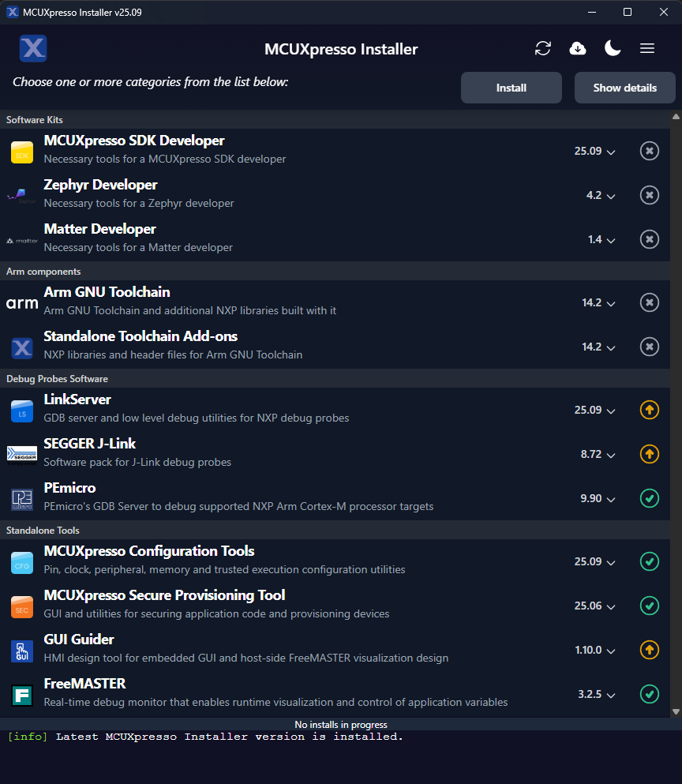Click the Show details button

(624, 88)
